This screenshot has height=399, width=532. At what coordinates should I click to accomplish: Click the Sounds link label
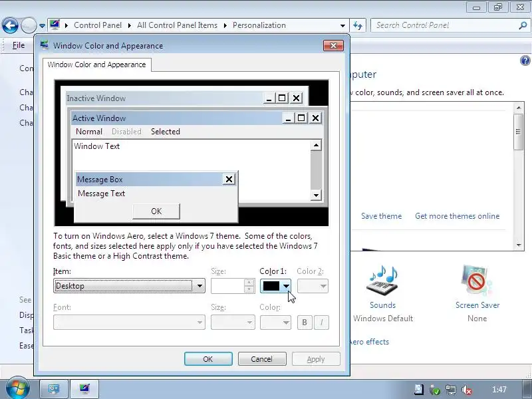point(383,305)
